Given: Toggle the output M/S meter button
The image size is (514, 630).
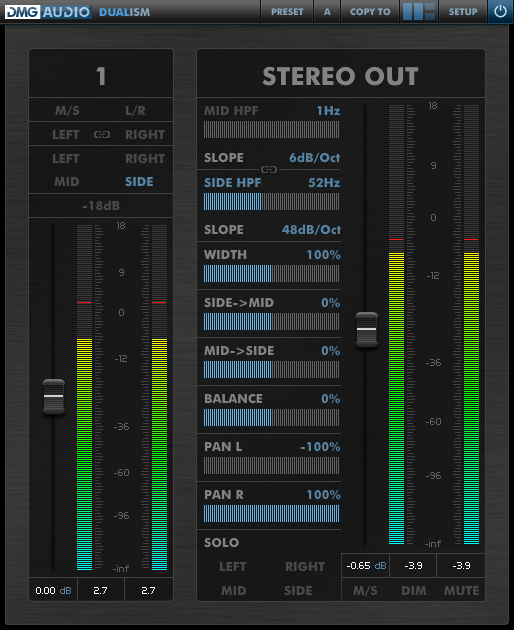Looking at the screenshot, I should click(x=365, y=590).
